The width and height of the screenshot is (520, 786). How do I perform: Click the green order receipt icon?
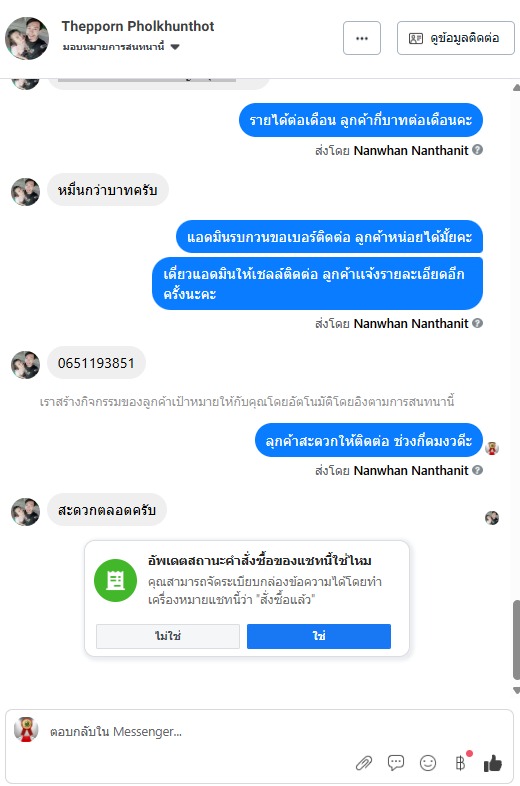point(115,580)
